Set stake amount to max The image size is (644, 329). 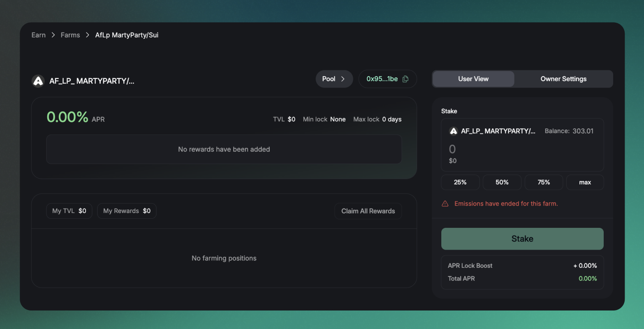point(585,182)
